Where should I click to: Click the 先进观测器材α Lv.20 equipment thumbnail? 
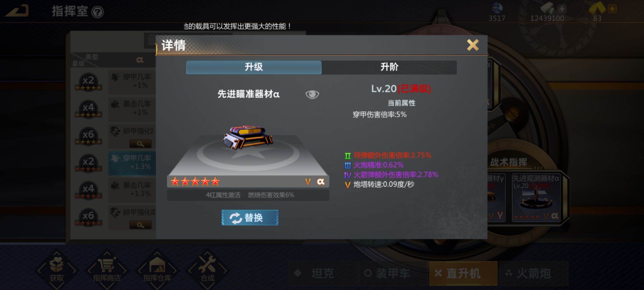(536, 198)
